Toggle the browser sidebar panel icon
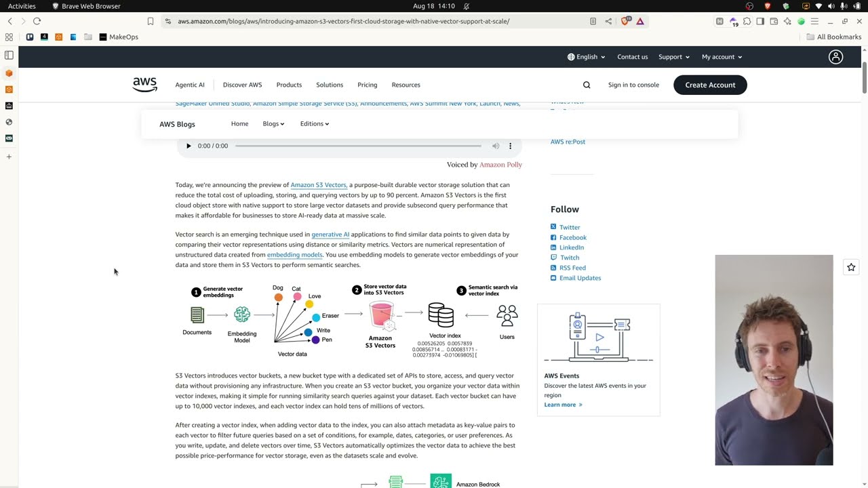 pos(760,21)
